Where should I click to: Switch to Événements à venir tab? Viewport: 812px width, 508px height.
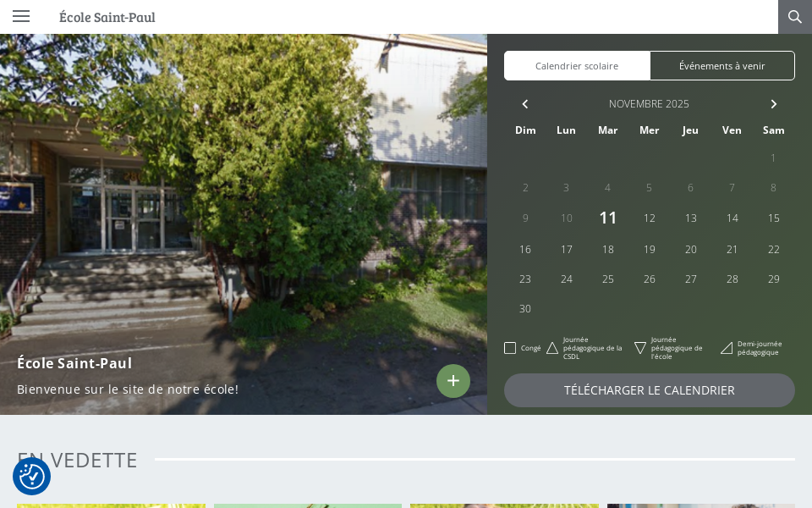click(721, 66)
